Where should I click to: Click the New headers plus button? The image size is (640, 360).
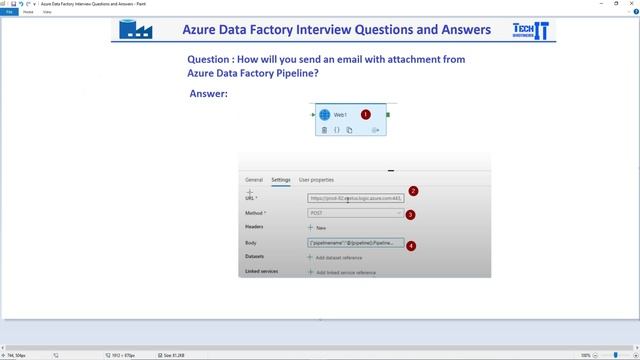pos(317,228)
